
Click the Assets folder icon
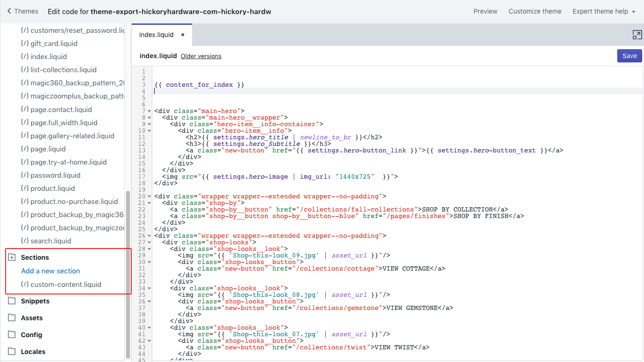coord(12,317)
